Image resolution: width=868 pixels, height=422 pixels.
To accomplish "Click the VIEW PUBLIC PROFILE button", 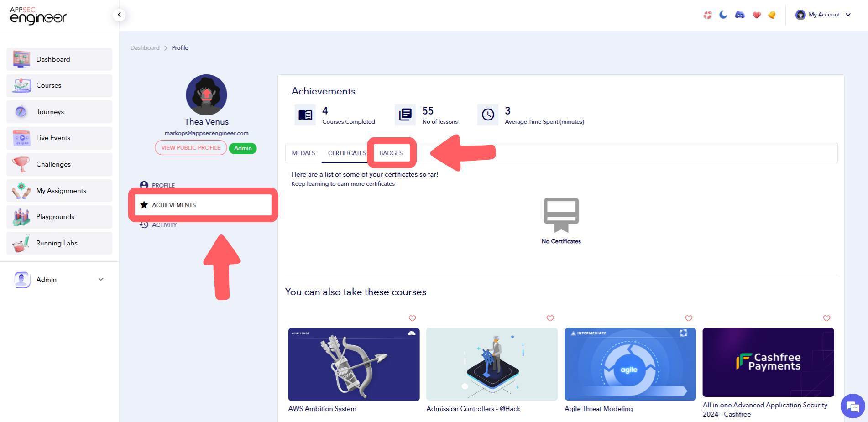I will 191,147.
